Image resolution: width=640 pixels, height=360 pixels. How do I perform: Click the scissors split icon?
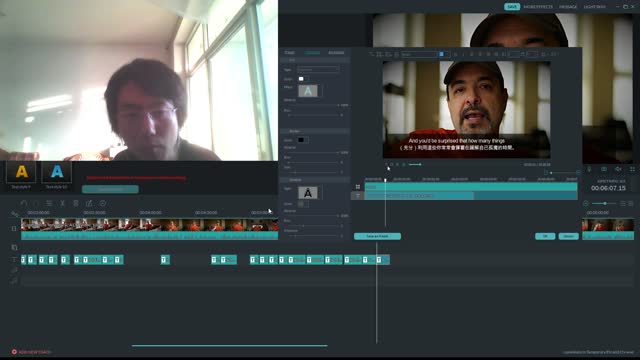[x=62, y=203]
